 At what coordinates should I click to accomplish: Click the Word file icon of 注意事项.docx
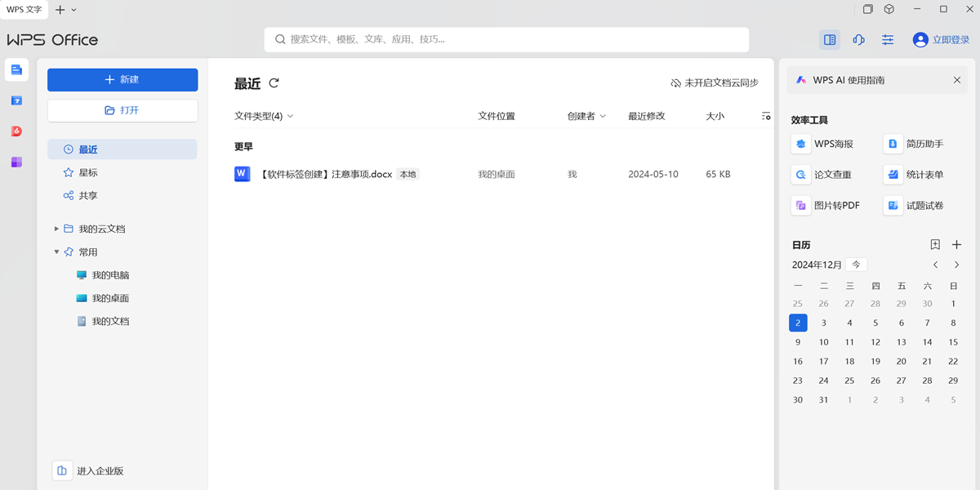click(242, 174)
